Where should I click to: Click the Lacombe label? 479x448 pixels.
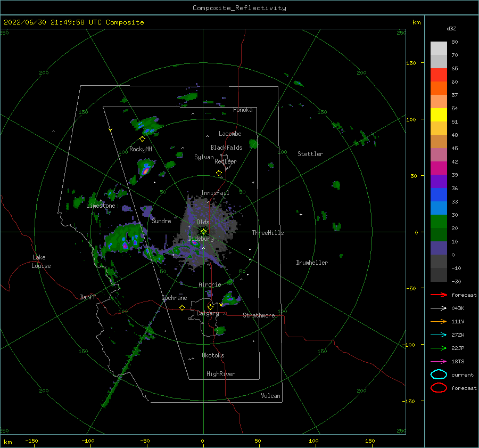pyautogui.click(x=230, y=134)
